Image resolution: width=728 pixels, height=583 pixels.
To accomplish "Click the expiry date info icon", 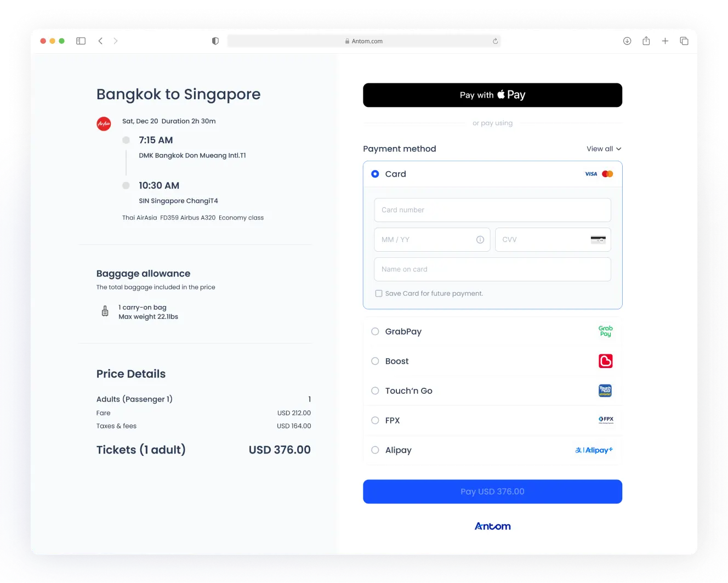I will (480, 240).
